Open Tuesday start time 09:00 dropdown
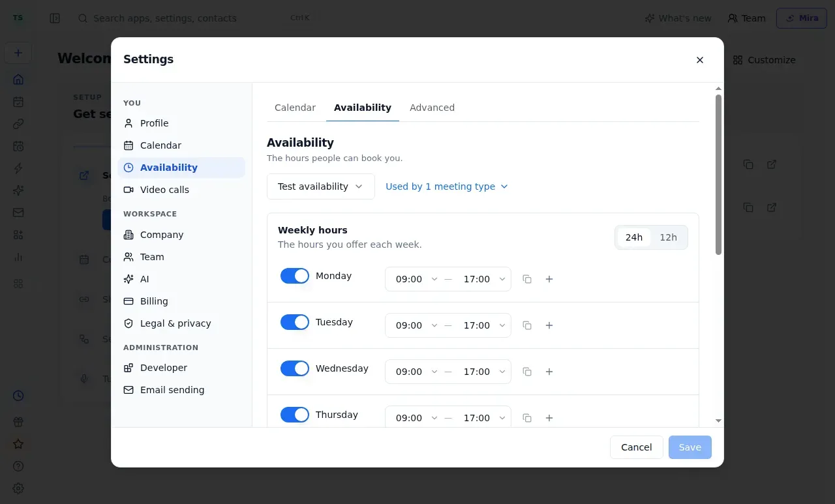This screenshot has height=504, width=835. [416, 325]
